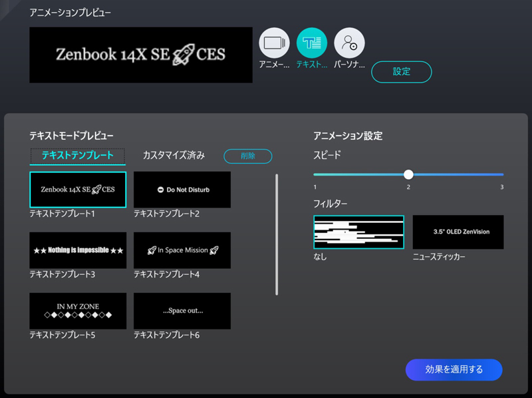Viewport: 532px width, 398px height.
Task: Select the Space out template
Action: coord(182,311)
